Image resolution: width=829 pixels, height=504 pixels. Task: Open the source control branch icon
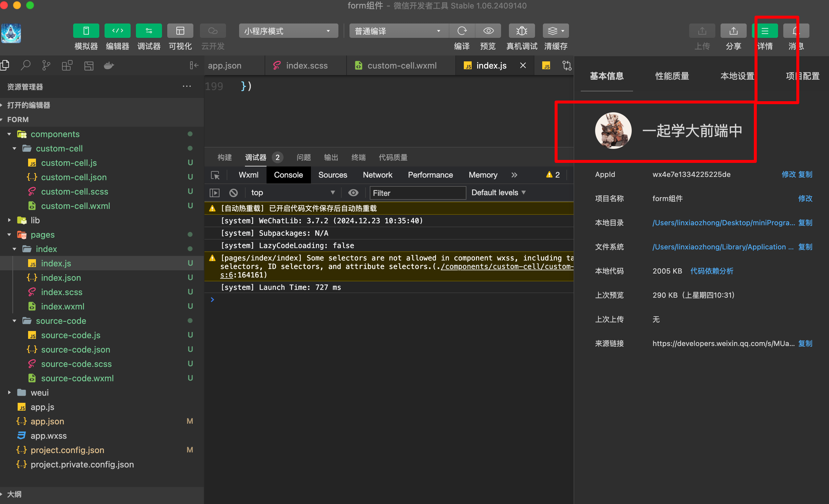click(x=46, y=65)
